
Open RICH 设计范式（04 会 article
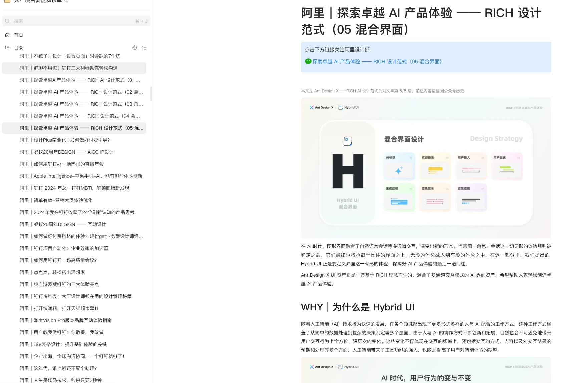[x=74, y=116]
